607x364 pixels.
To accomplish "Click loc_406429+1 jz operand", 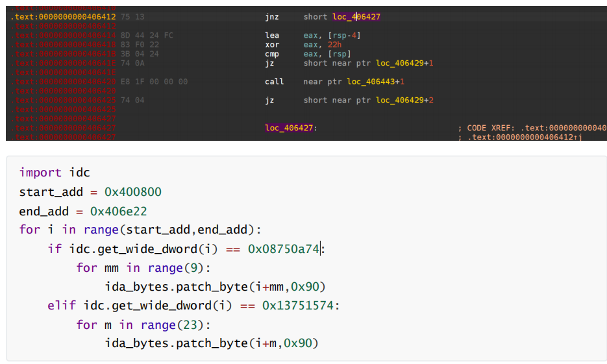I will tap(404, 63).
